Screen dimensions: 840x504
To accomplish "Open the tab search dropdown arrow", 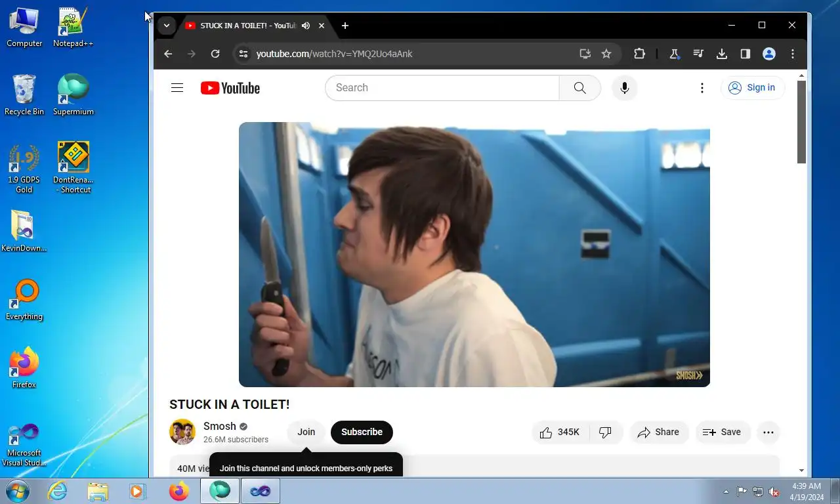I will click(x=167, y=26).
